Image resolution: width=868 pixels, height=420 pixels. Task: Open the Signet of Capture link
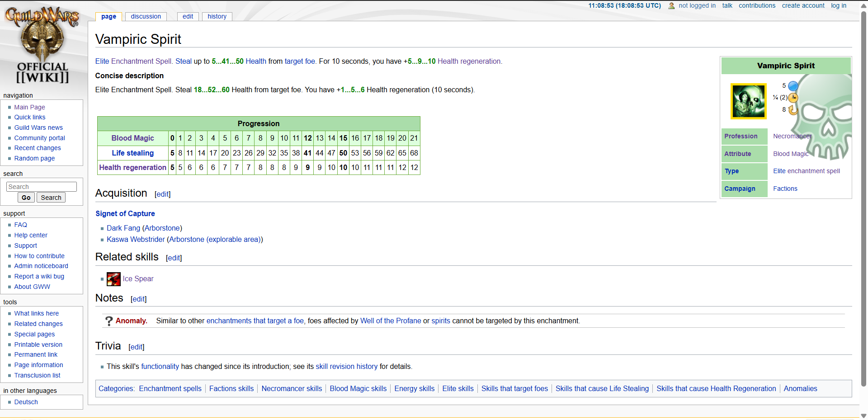[125, 213]
